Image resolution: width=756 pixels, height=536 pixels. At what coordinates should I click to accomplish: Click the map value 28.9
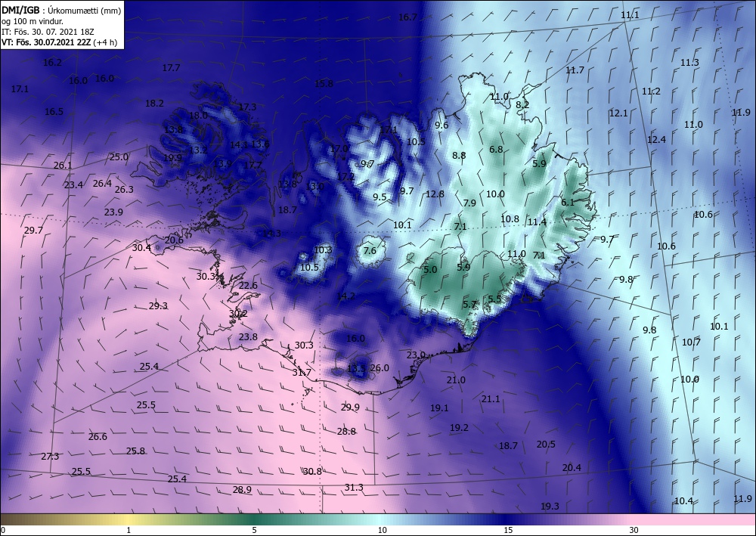[242, 490]
